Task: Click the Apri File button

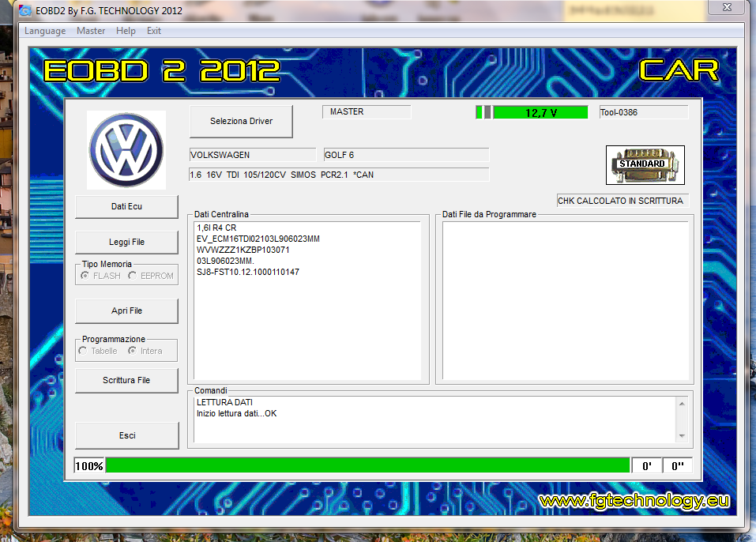Action: (127, 311)
